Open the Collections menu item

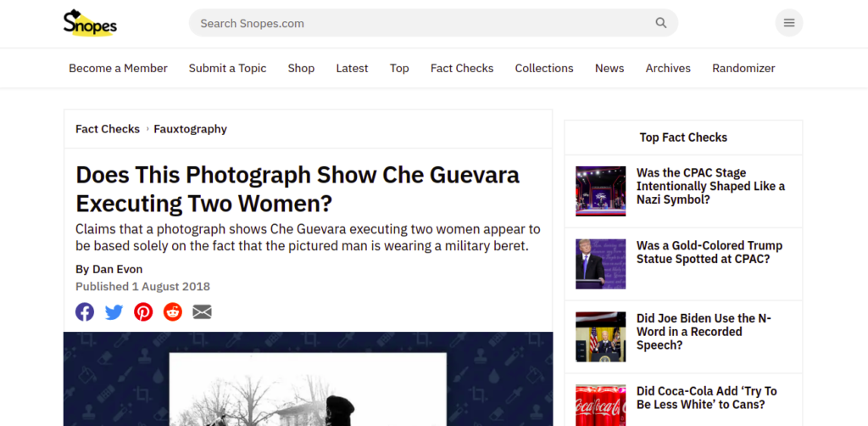pos(544,68)
